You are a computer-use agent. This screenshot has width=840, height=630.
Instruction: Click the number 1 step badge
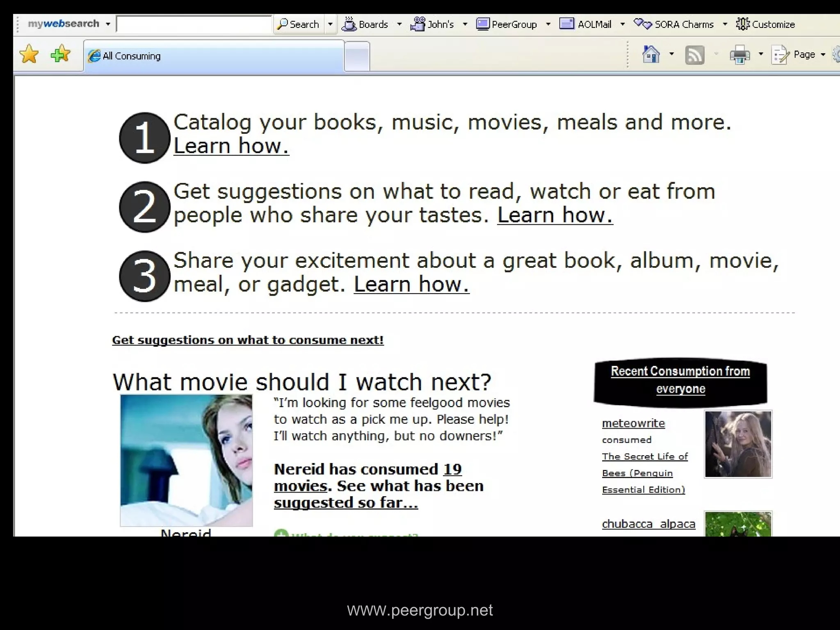point(144,138)
